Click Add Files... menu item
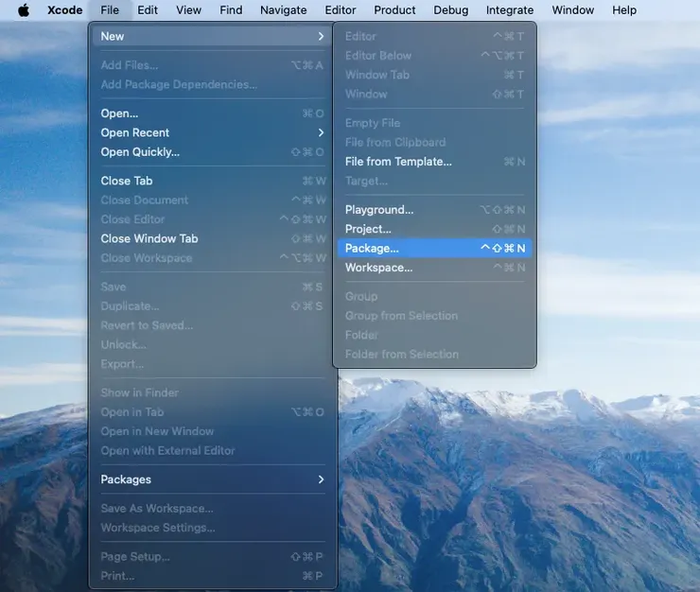Screen dimensions: 700x592 click(212, 65)
